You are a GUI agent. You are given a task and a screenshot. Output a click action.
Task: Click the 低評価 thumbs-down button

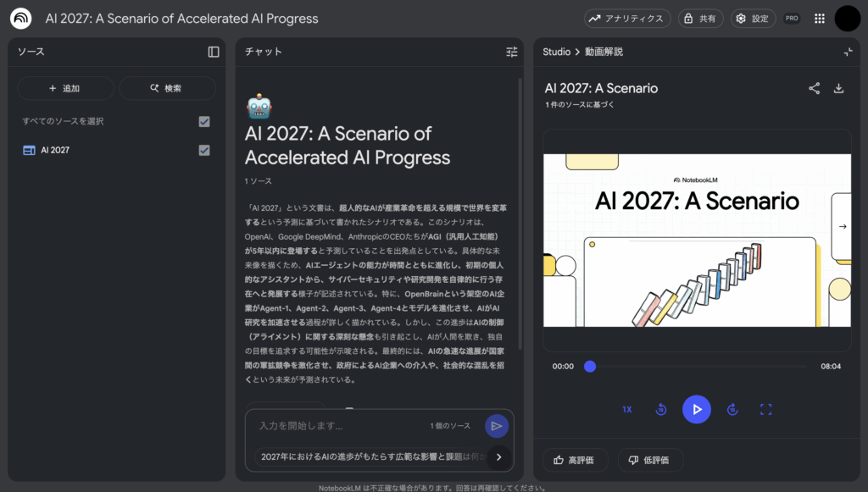[x=650, y=460]
